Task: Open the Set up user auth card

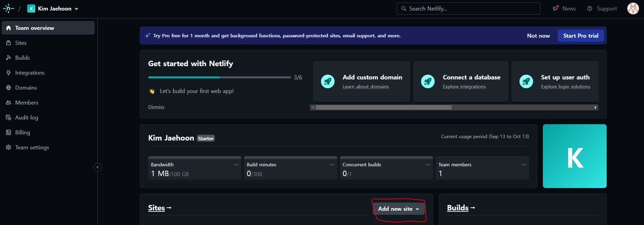Action: [555, 81]
